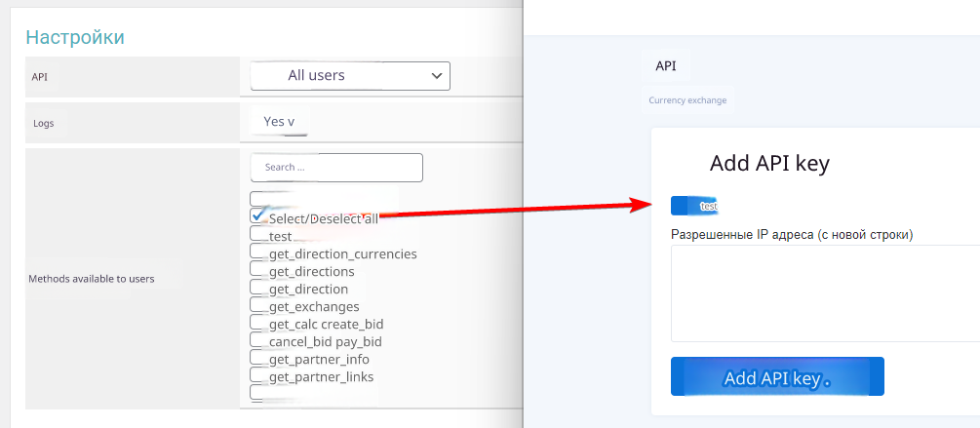Open the API "All users" dropdown
Viewport: 980px width, 428px height.
click(349, 76)
